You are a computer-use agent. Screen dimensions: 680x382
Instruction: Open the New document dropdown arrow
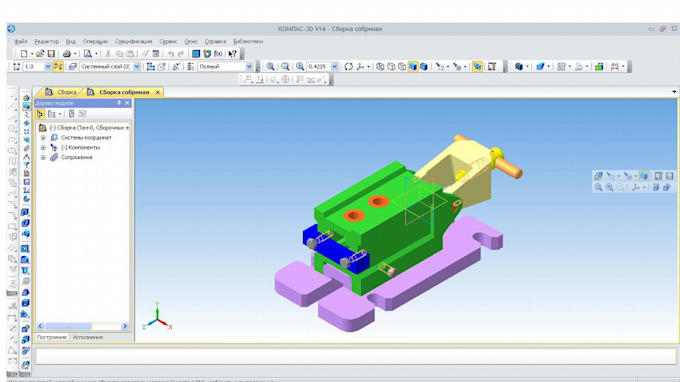click(x=32, y=54)
